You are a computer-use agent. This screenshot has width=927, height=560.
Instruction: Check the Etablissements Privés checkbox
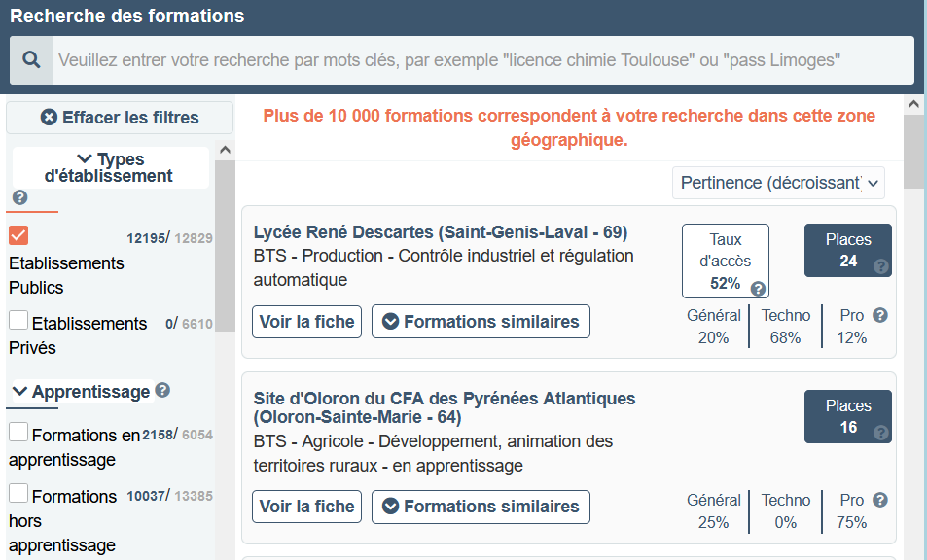click(18, 320)
